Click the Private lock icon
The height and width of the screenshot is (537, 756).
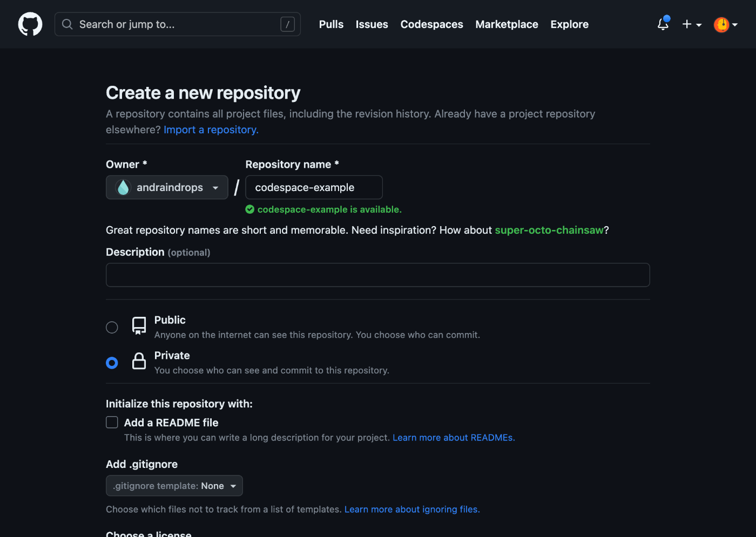139,361
